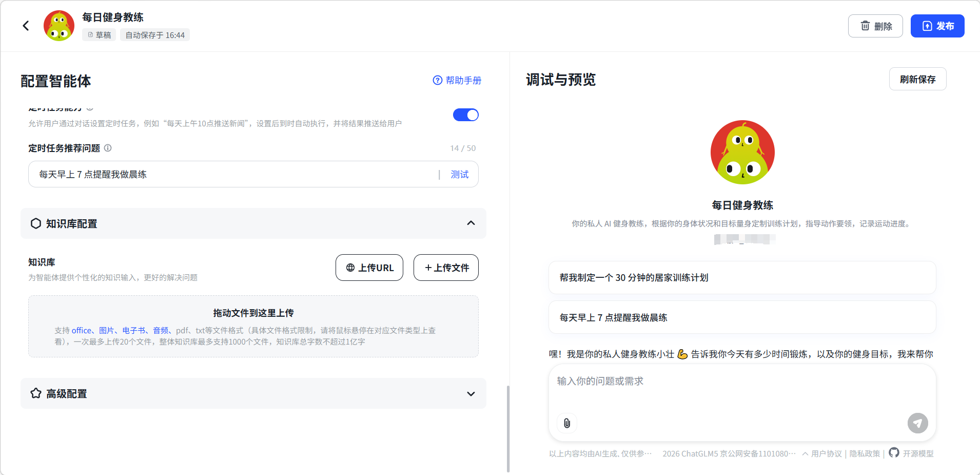
Task: Click the attachment paperclip icon
Action: 567,423
